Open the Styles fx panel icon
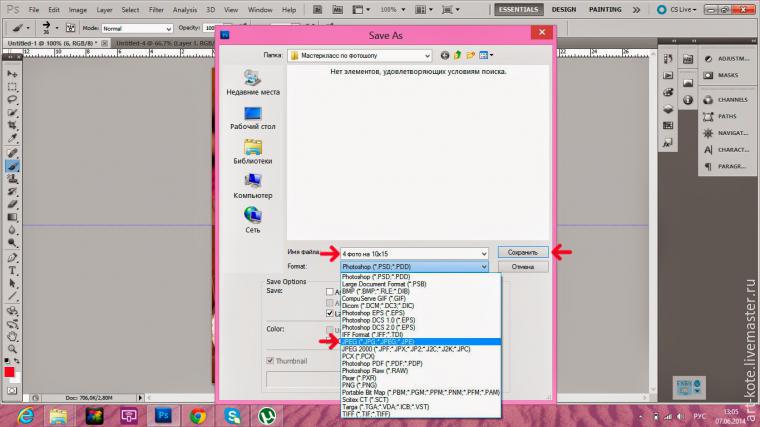Image resolution: width=760 pixels, height=427 pixels. 668,143
